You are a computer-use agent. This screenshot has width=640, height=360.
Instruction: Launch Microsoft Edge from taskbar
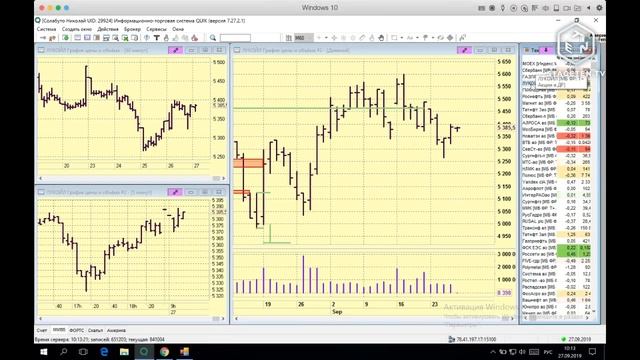click(x=104, y=351)
